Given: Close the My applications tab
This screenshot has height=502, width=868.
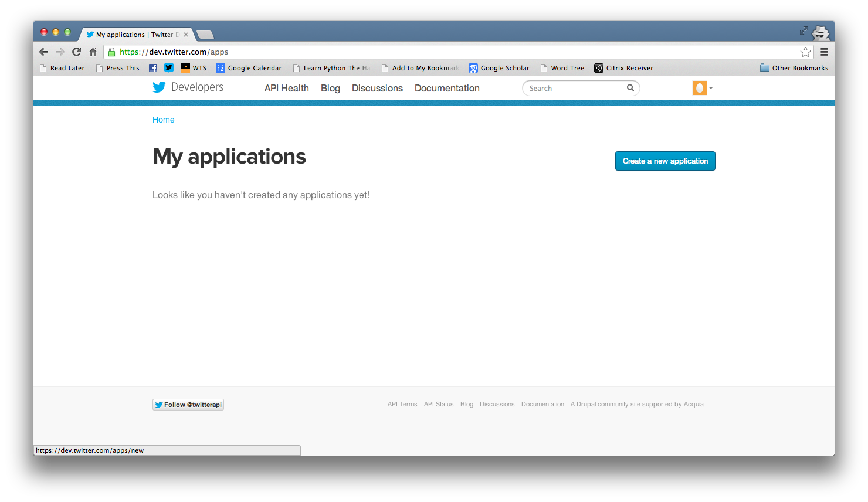Looking at the screenshot, I should (186, 35).
